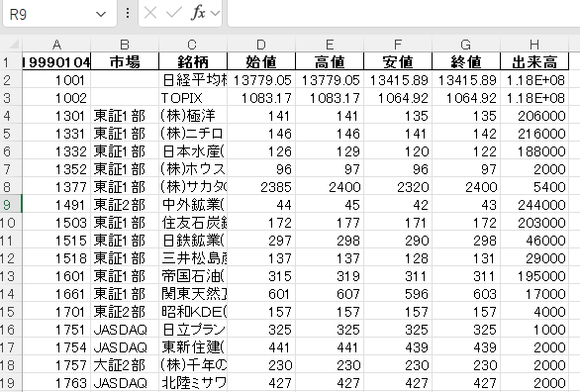This screenshot has width=580, height=392.
Task: Select column A header
Action: (56, 45)
